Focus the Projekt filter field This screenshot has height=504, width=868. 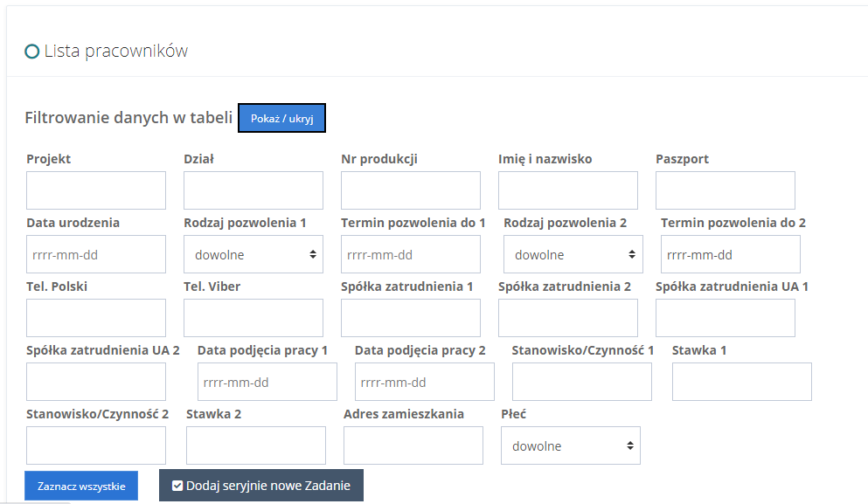pos(96,190)
